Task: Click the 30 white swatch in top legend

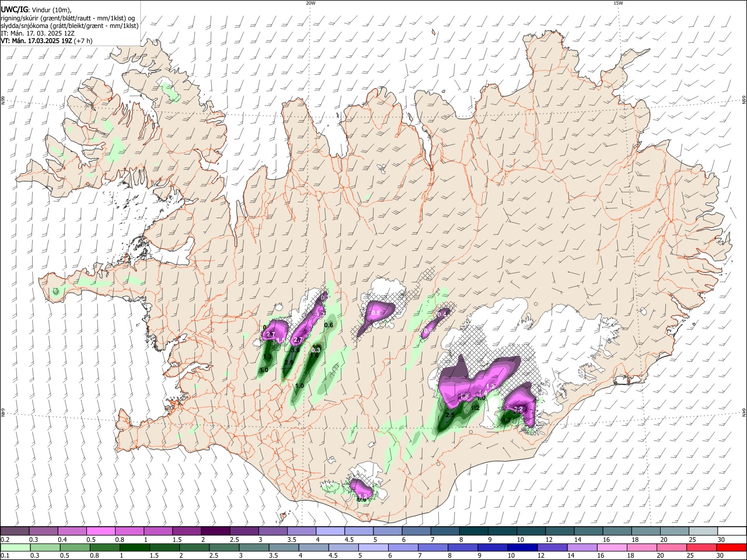Action: coord(732,531)
